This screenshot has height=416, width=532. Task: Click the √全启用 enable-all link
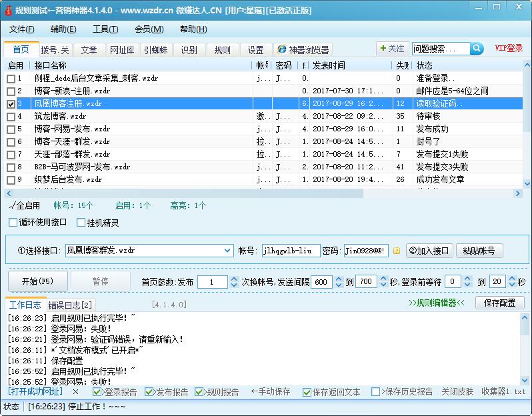coord(25,205)
